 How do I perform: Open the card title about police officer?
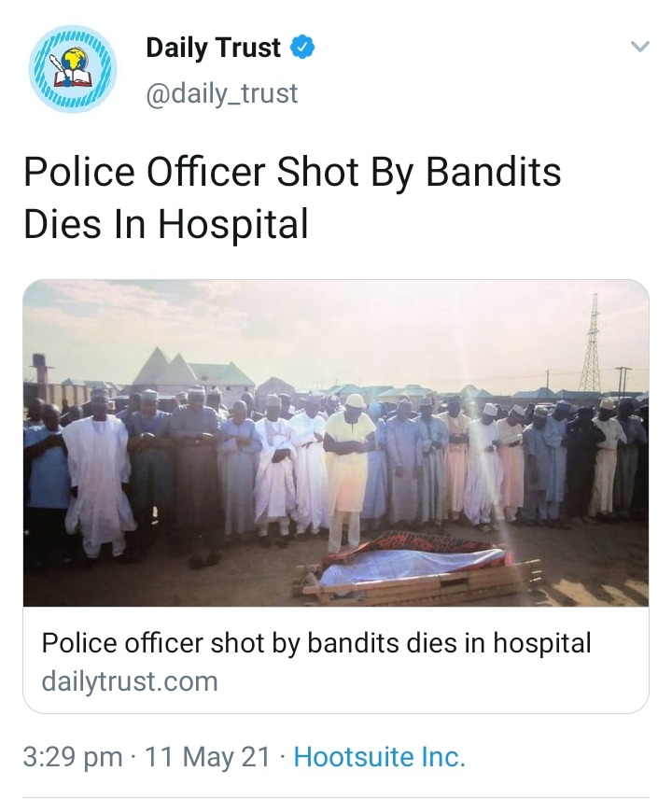[x=315, y=642]
